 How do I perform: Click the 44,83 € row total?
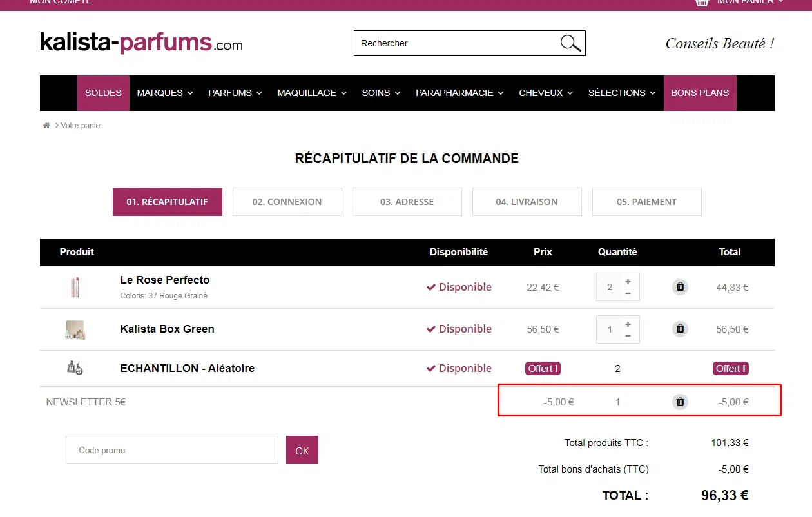coord(732,288)
